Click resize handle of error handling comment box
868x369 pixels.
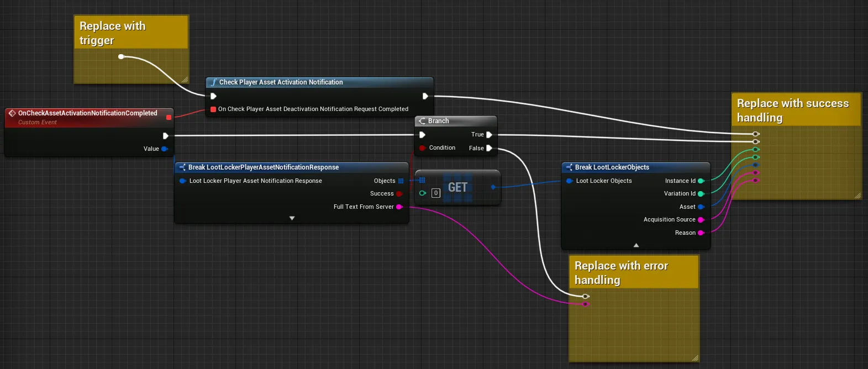(696, 359)
